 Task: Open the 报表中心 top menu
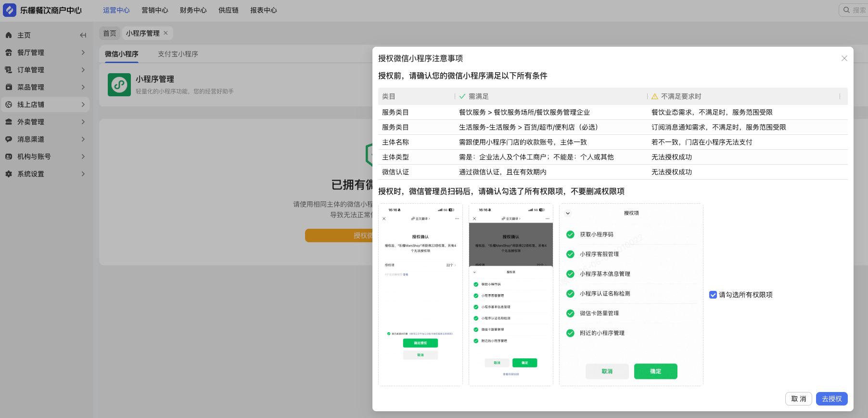[x=264, y=10]
